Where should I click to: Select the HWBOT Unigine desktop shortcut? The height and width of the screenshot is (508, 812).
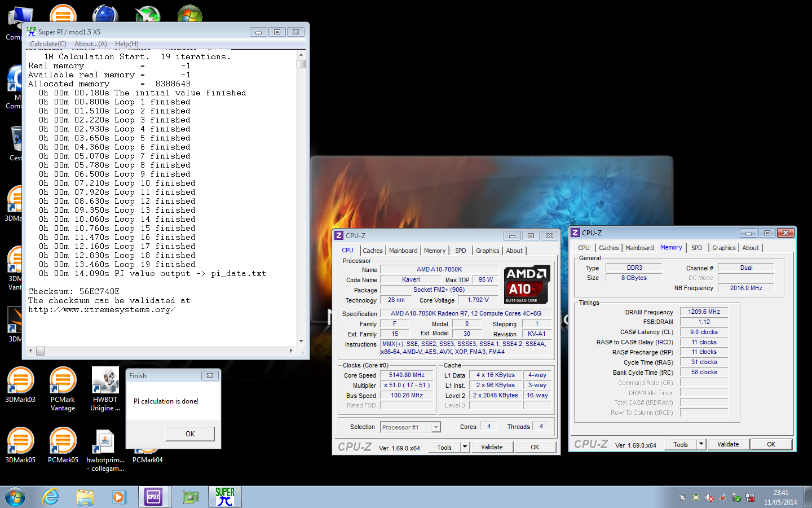[x=105, y=389]
